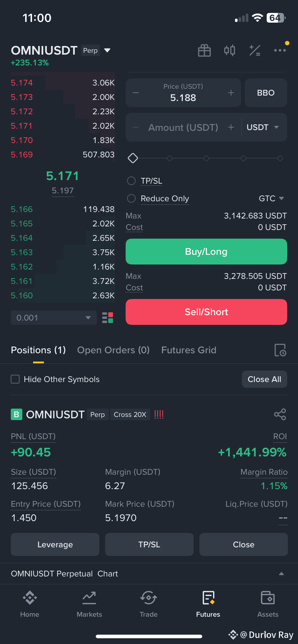Screen dimensions: 298x644
Task: Open the USDT amount unit dropdown
Action: [x=263, y=127]
